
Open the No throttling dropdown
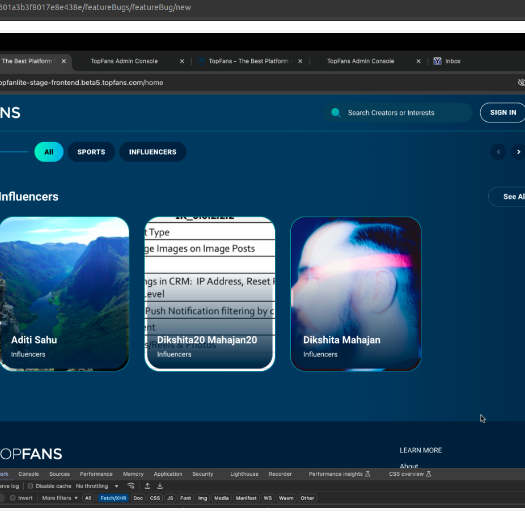point(97,486)
